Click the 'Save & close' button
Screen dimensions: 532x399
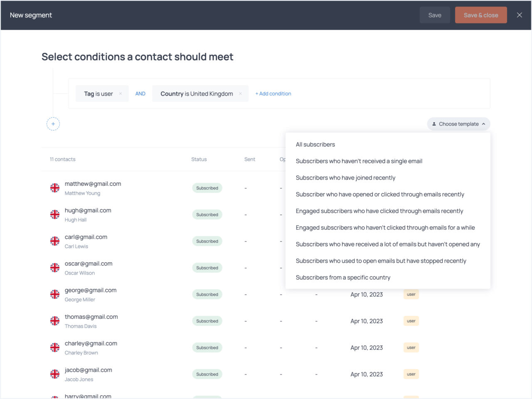coord(481,15)
